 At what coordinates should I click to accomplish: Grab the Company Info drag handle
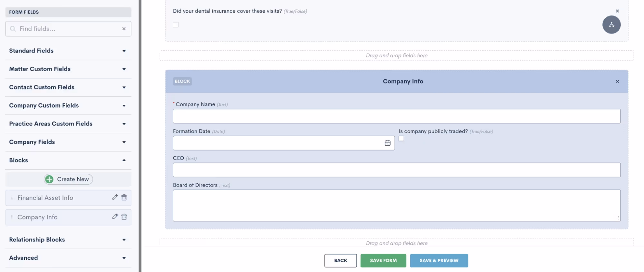click(12, 217)
